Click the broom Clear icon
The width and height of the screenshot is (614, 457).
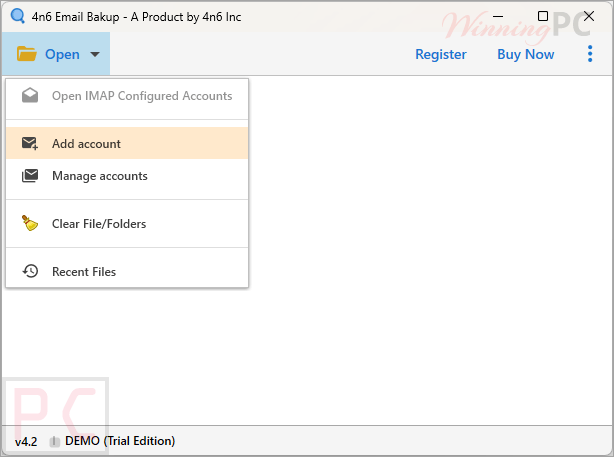(x=30, y=223)
